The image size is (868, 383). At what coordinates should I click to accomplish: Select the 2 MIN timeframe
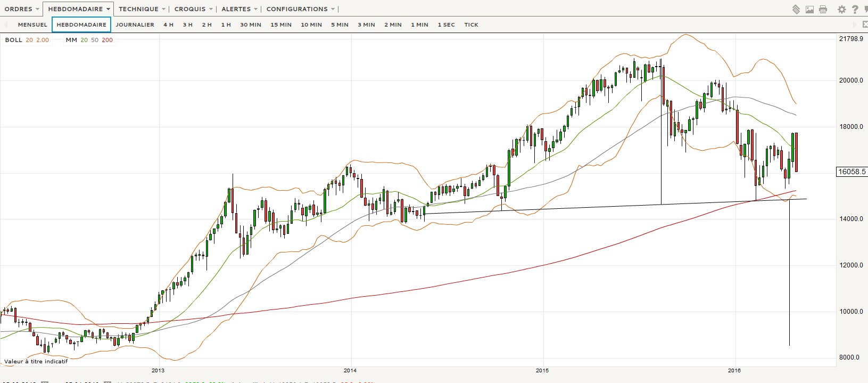click(393, 25)
